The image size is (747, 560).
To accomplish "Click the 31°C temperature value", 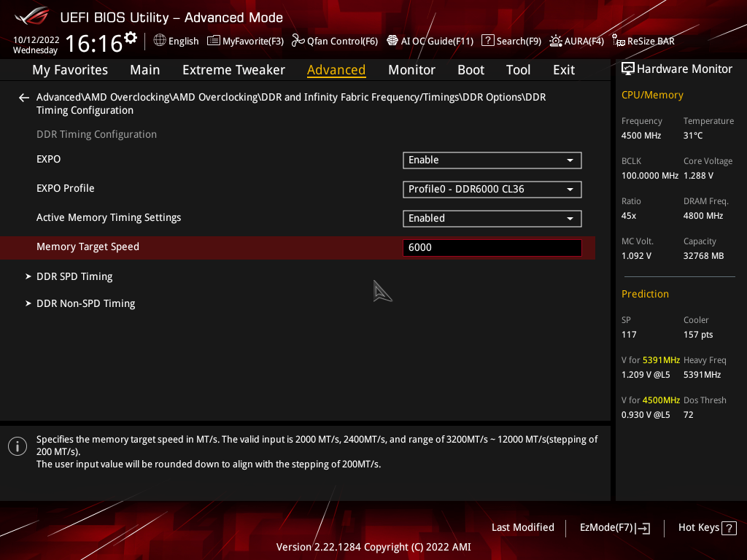I will [693, 136].
